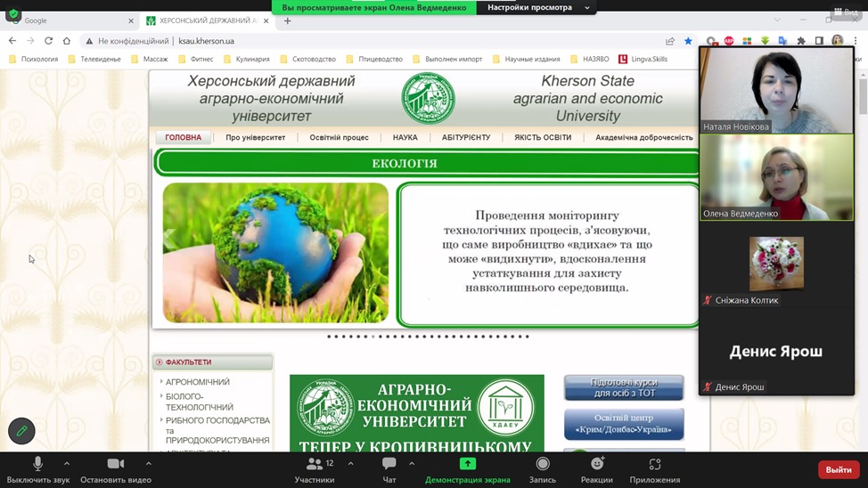Open Приложения apps panel
The width and height of the screenshot is (868, 488).
pyautogui.click(x=655, y=470)
